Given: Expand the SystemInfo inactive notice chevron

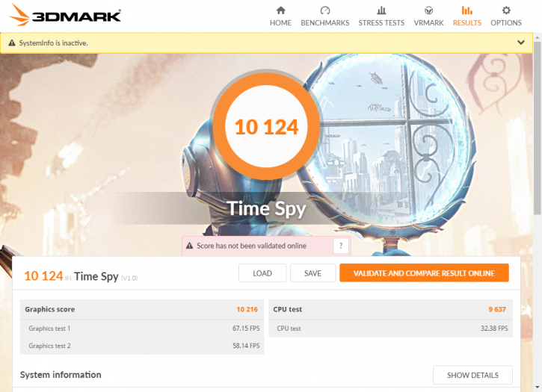Looking at the screenshot, I should click(x=520, y=43).
